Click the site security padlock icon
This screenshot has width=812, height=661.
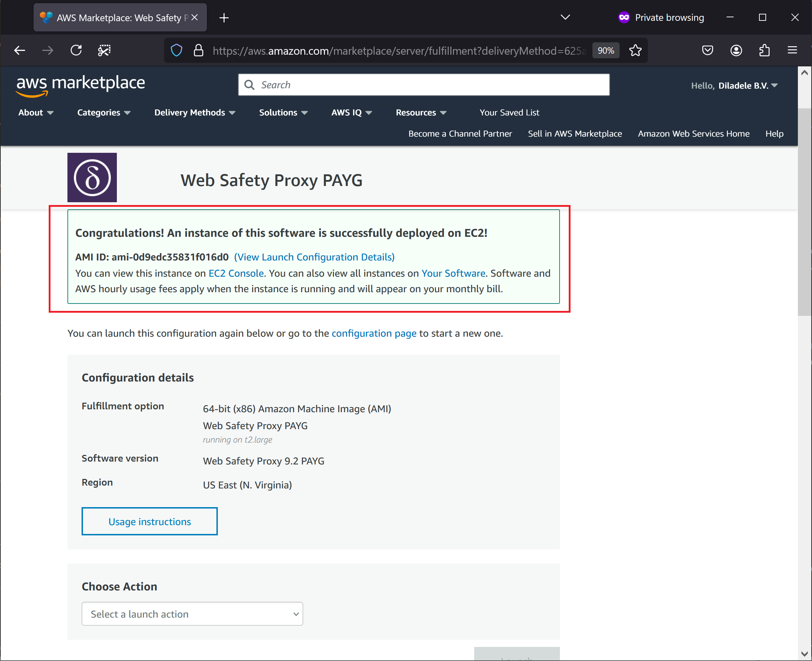pyautogui.click(x=198, y=50)
